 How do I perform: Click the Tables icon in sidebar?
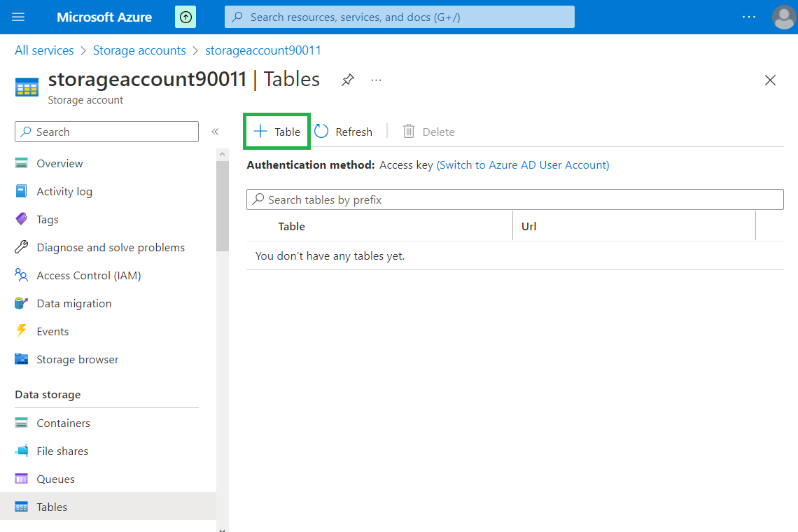(x=22, y=507)
